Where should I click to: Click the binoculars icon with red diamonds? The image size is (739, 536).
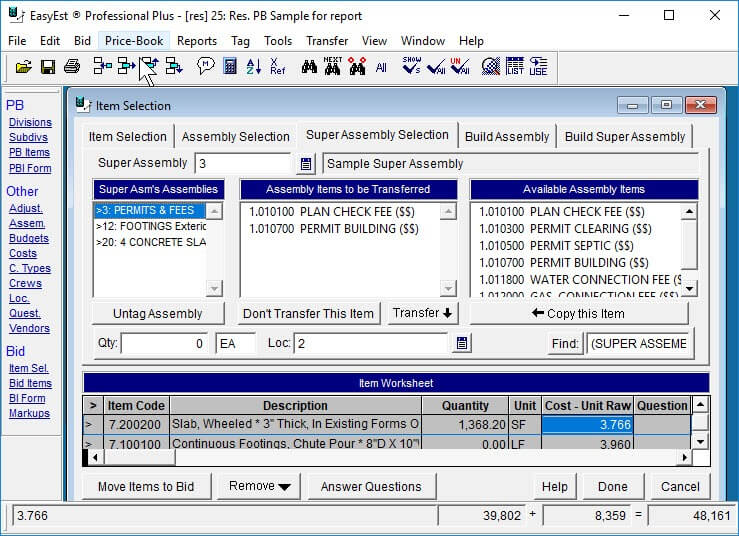coord(357,66)
